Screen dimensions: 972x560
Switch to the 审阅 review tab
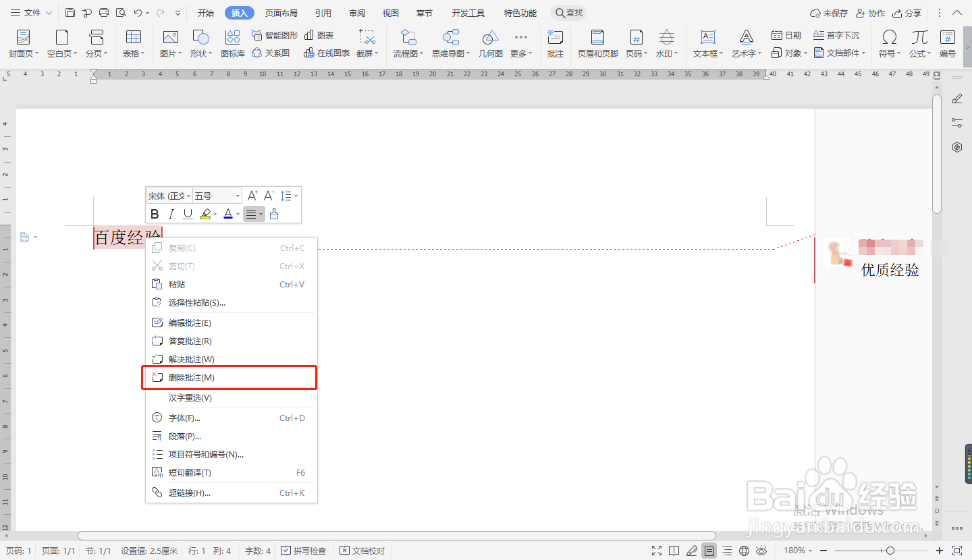357,13
